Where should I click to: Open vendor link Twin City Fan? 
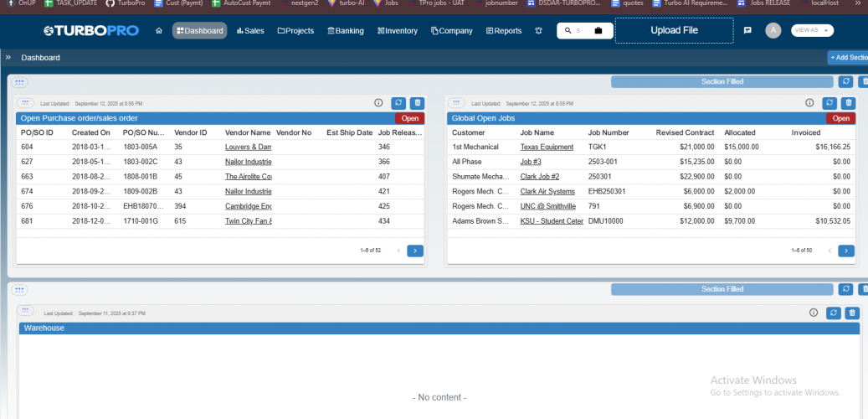248,220
